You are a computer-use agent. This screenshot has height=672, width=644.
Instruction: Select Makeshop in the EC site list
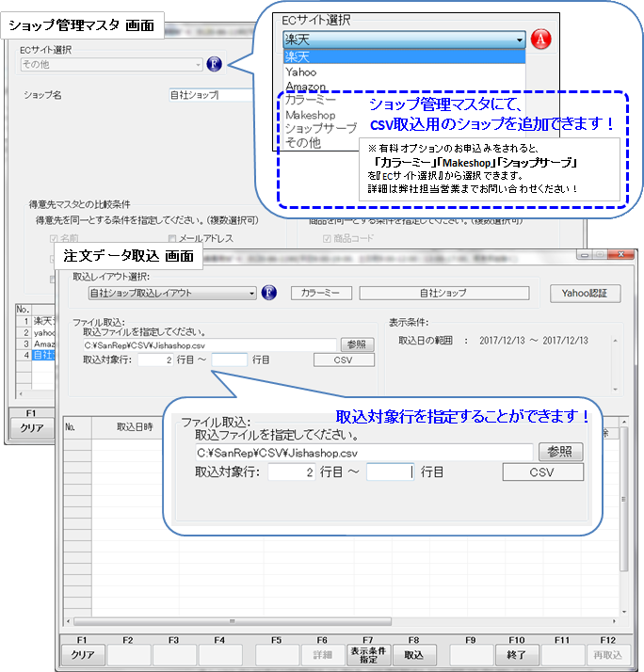coord(311,115)
